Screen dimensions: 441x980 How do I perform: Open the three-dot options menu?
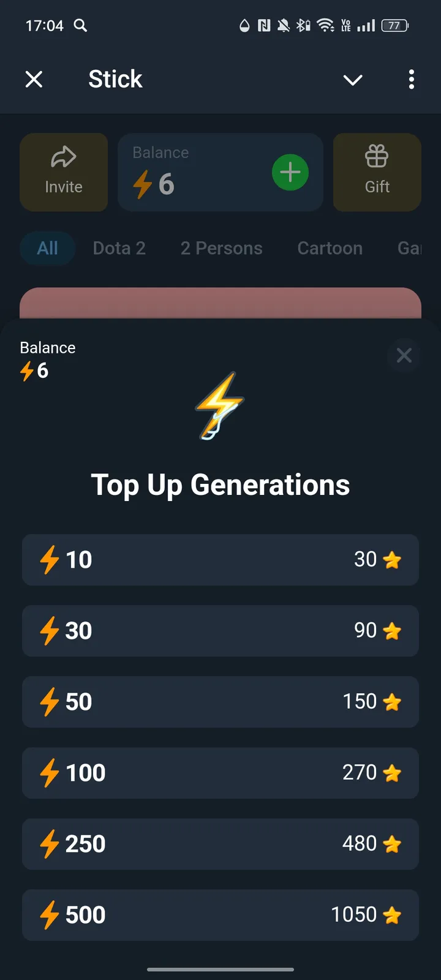[x=411, y=79]
